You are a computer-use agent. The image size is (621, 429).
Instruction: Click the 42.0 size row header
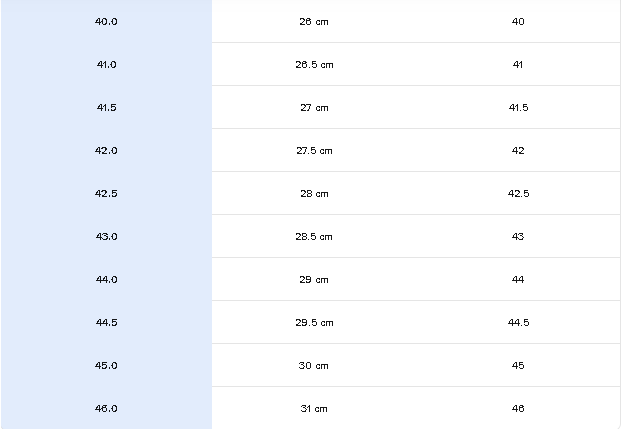tap(106, 150)
